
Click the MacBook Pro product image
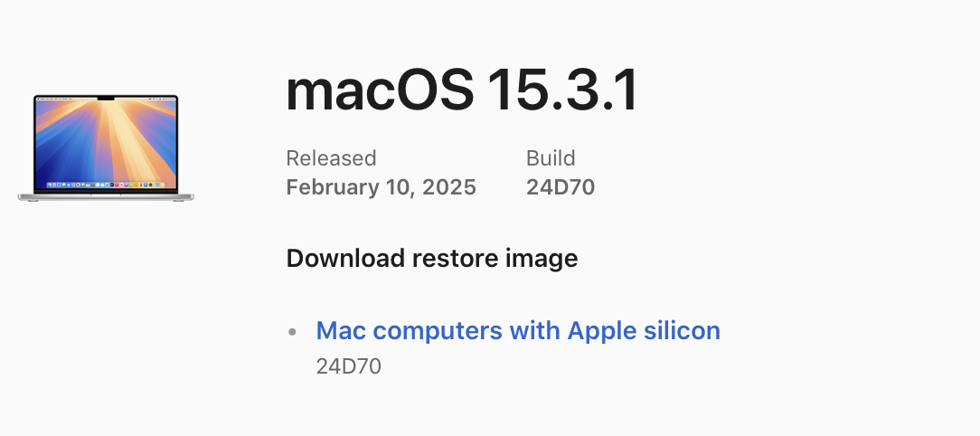[106, 148]
